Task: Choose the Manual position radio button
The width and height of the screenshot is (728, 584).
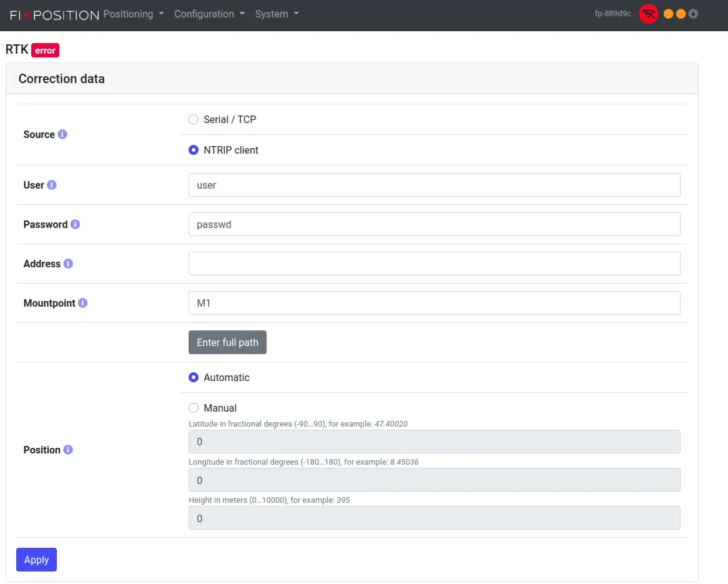Action: [x=194, y=408]
